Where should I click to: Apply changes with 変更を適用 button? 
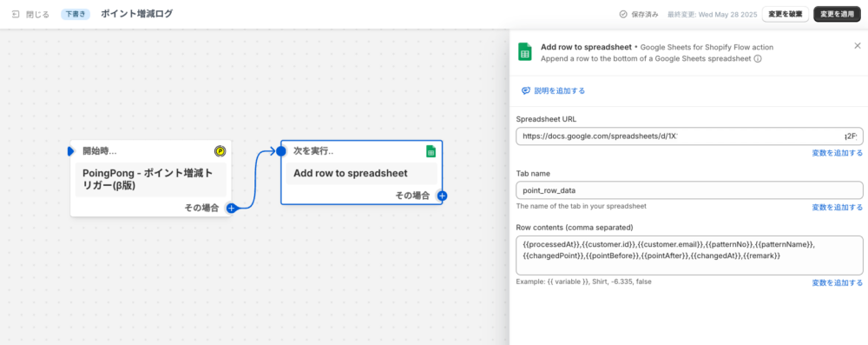tap(837, 15)
